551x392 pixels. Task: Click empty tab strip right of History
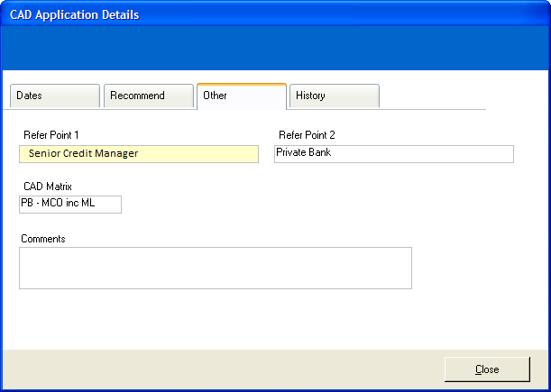(433, 96)
